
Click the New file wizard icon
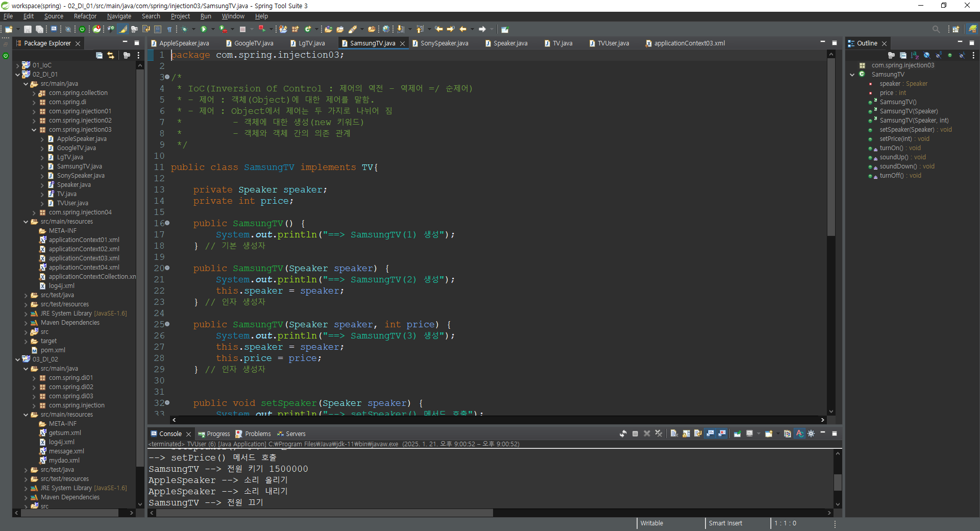click(x=9, y=29)
